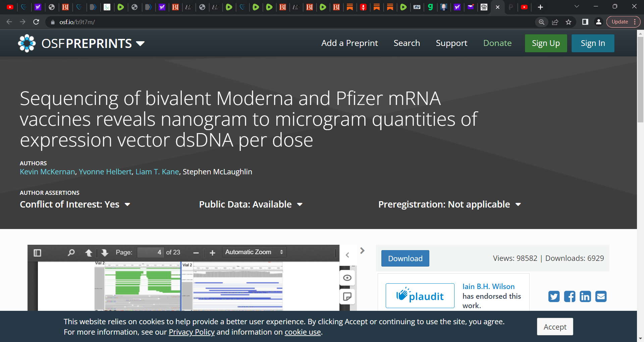This screenshot has height=342, width=644.
Task: Click the Sign Up button
Action: tap(546, 43)
